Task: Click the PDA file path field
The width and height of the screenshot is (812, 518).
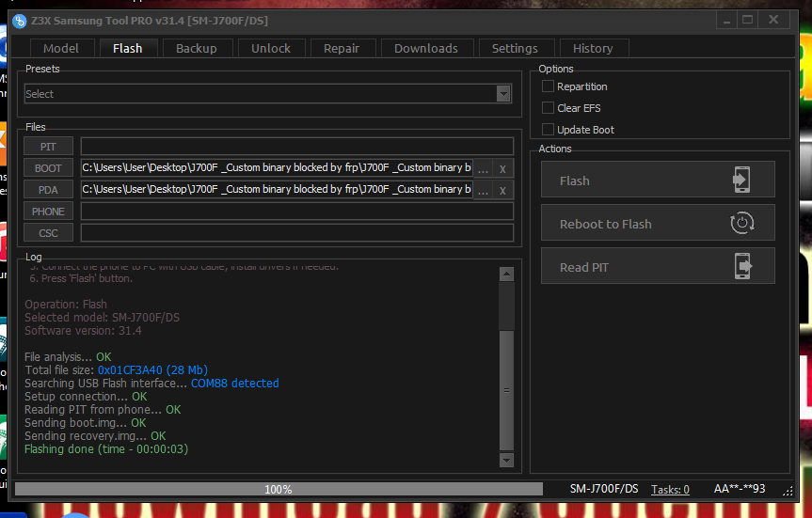Action: pos(277,190)
